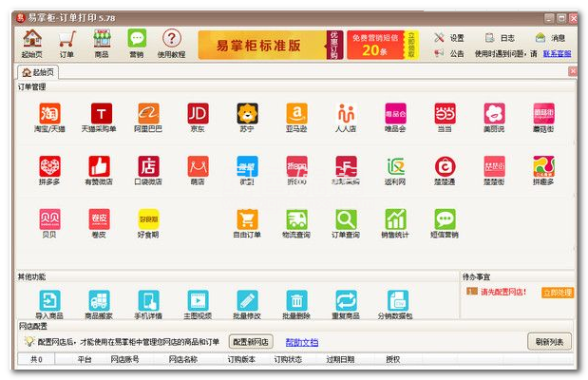This screenshot has width=588, height=380.
Task: Click the 立即处理 button
Action: tap(558, 293)
